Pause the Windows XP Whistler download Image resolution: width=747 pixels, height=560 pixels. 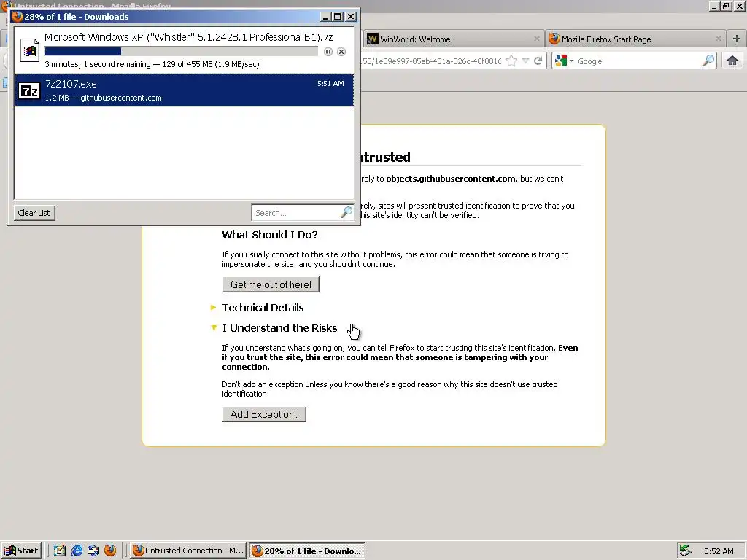pyautogui.click(x=328, y=52)
